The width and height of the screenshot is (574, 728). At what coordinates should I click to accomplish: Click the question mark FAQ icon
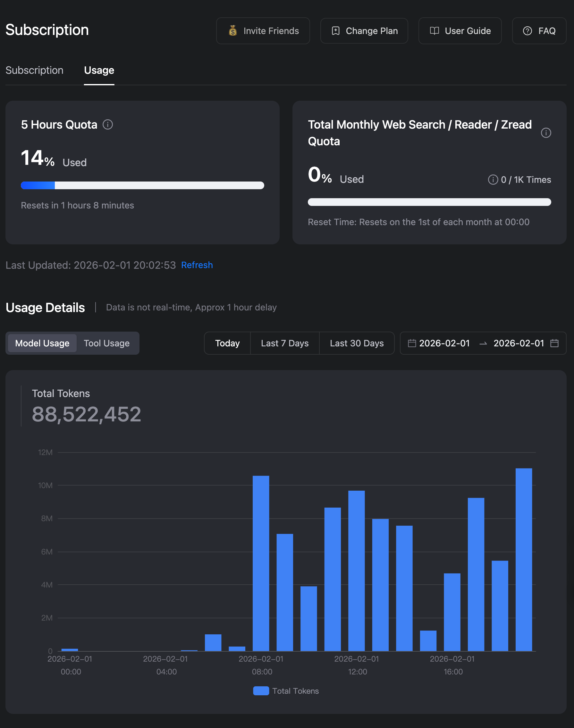pyautogui.click(x=527, y=31)
